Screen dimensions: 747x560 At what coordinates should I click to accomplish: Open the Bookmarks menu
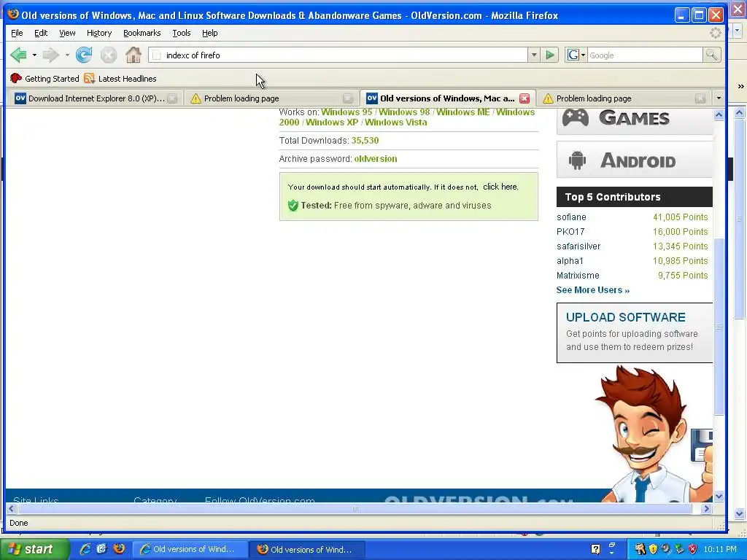[x=142, y=33]
